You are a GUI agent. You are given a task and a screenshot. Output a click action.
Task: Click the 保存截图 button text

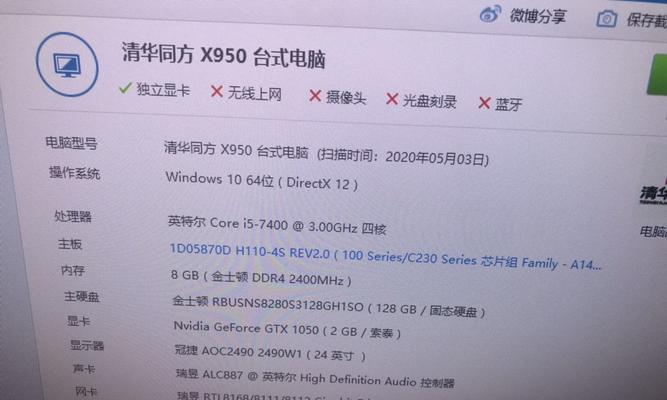click(x=647, y=20)
